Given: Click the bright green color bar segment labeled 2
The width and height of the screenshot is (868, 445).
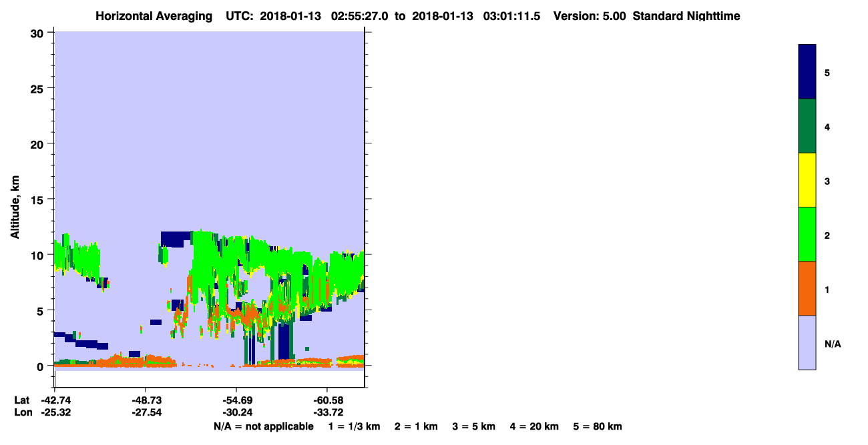Looking at the screenshot, I should coord(807,234).
